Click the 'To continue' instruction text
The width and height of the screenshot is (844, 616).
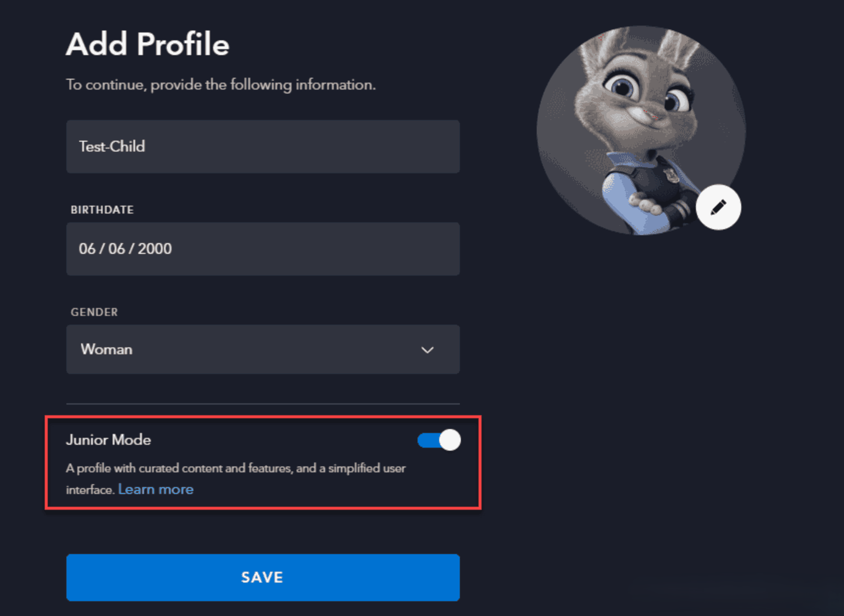[x=221, y=85]
